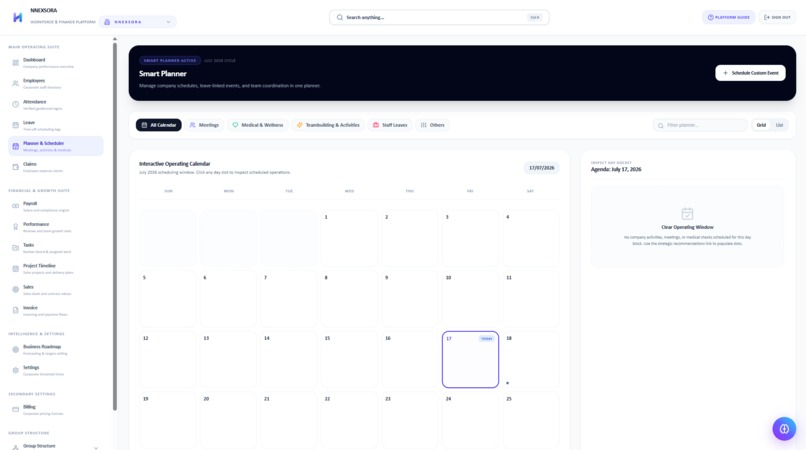Open Billing sidebar icon
The height and width of the screenshot is (450, 806).
(x=15, y=410)
